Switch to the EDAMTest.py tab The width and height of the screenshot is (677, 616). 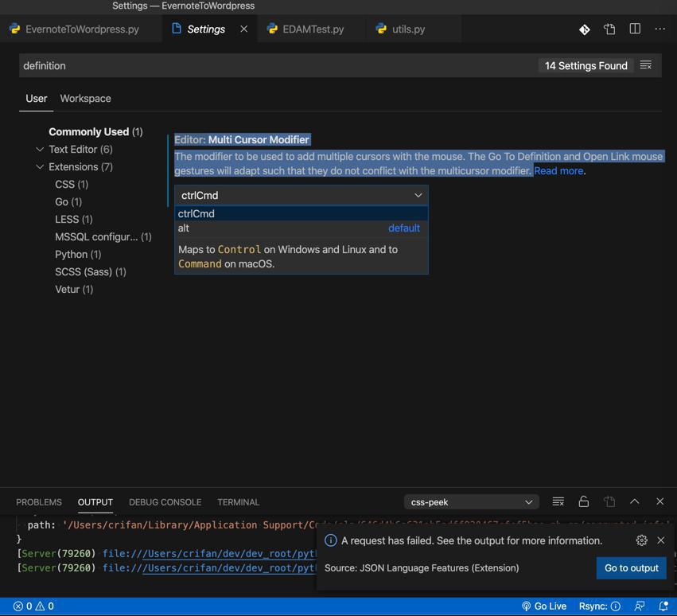pyautogui.click(x=313, y=29)
